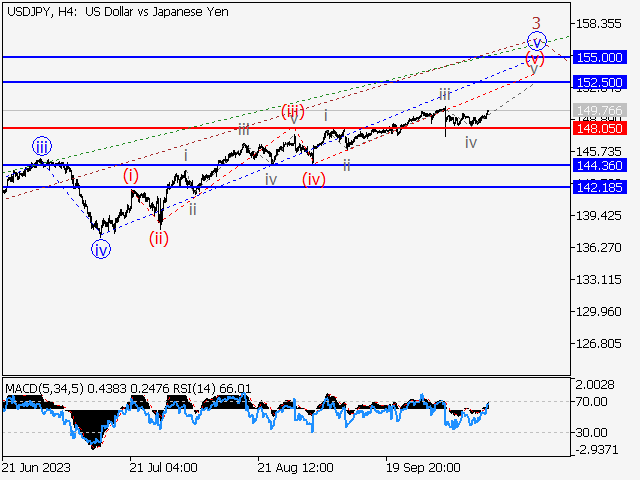The width and height of the screenshot is (640, 480).
Task: Click the 30.00 RSI level label
Action: click(x=591, y=432)
